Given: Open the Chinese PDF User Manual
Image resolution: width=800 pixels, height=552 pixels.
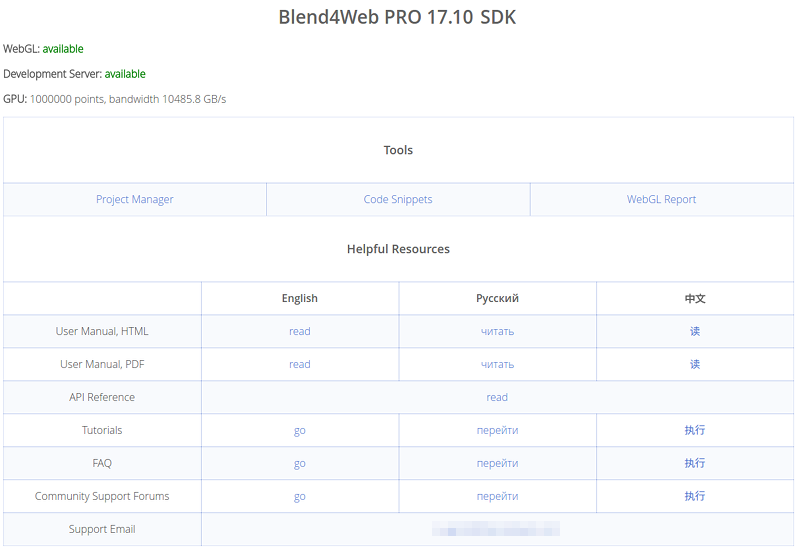Looking at the screenshot, I should tap(695, 364).
